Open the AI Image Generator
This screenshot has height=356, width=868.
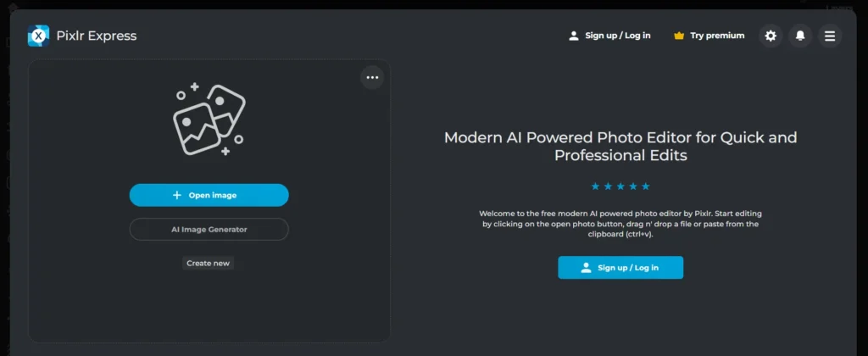point(209,229)
